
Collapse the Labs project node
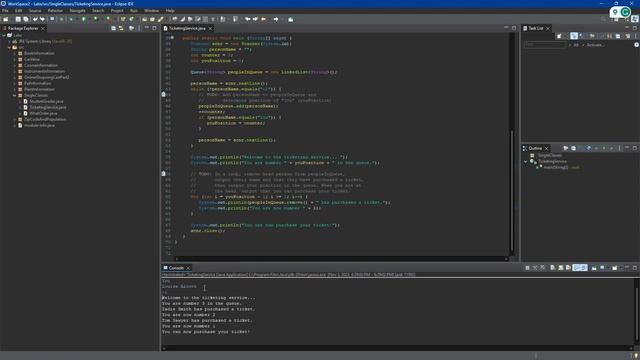click(4, 35)
